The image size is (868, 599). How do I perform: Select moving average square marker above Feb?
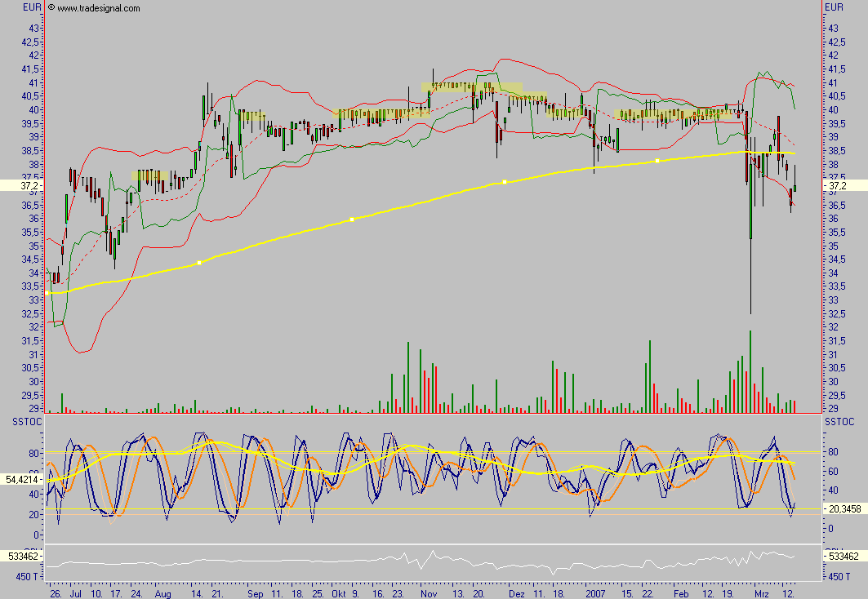point(657,161)
